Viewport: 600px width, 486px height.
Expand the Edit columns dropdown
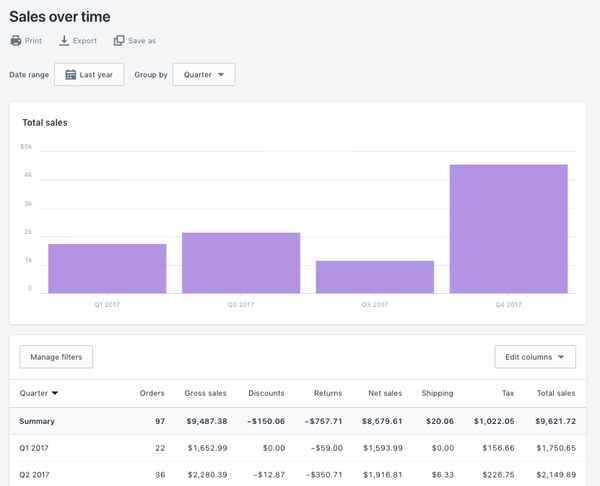tap(535, 357)
